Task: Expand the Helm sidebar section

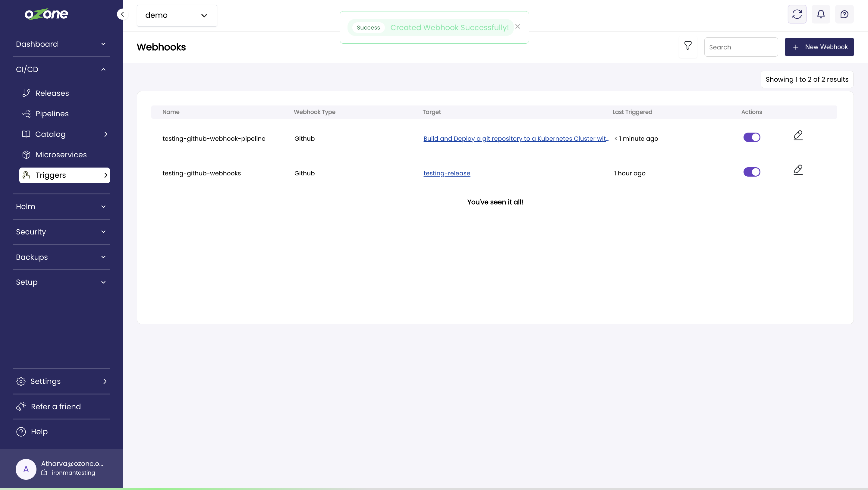Action: tap(61, 207)
